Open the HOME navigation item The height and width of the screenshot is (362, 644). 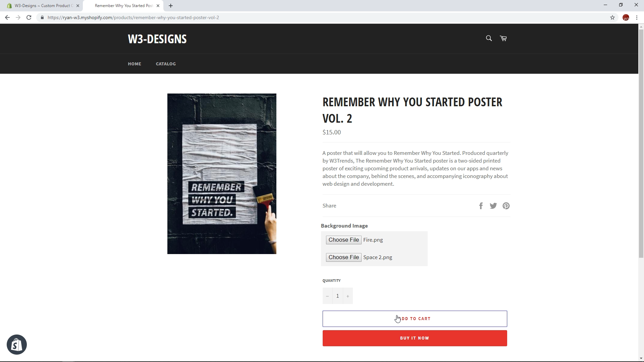pos(135,64)
